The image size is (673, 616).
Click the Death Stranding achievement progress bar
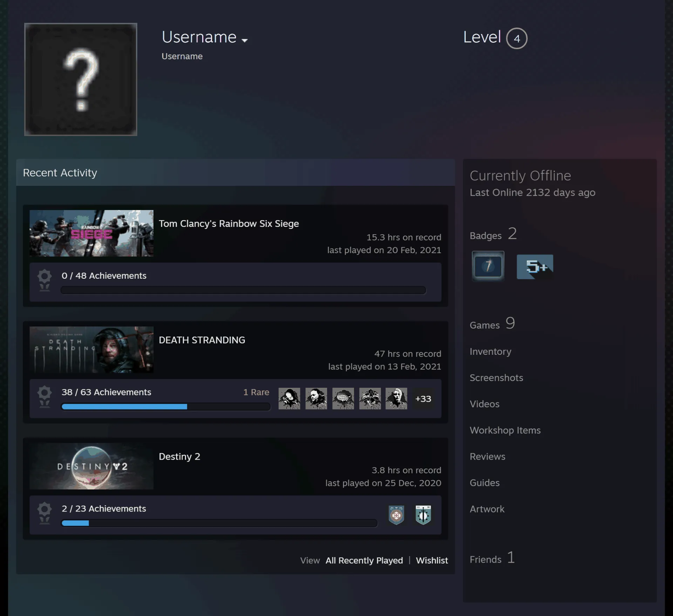pyautogui.click(x=166, y=407)
